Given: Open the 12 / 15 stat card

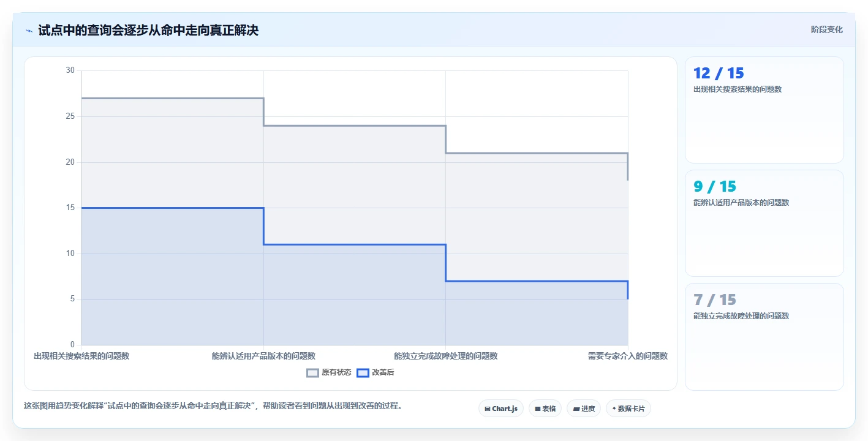Looking at the screenshot, I should click(x=764, y=110).
